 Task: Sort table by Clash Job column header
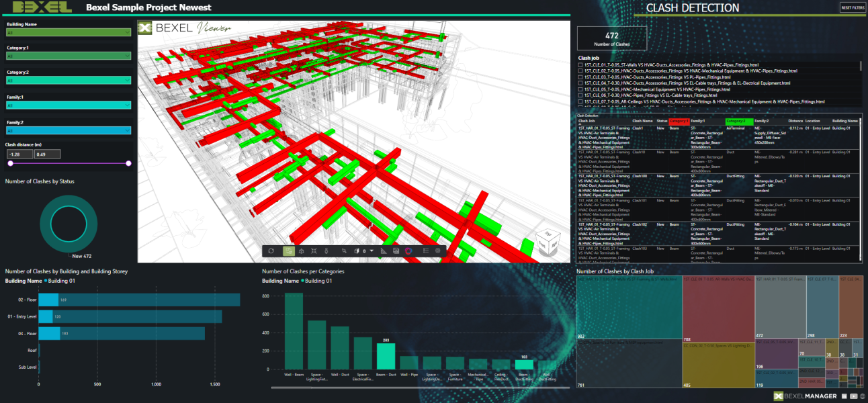(x=587, y=121)
